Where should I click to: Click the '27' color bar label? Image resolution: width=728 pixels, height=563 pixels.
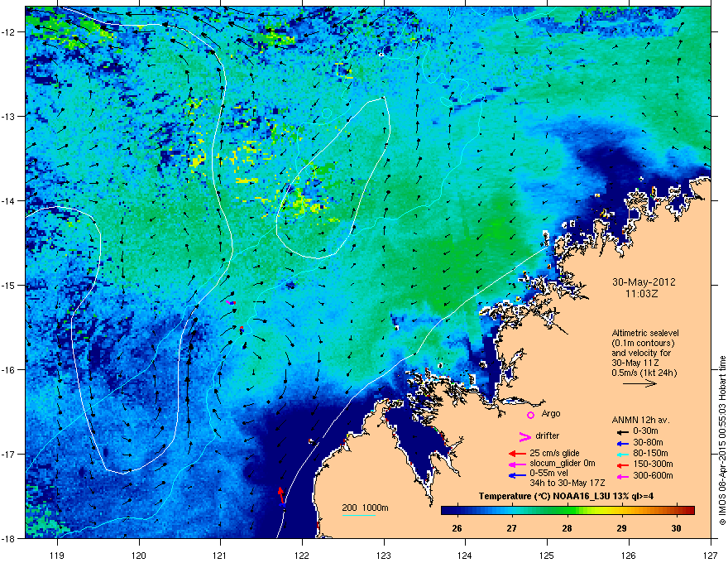click(511, 528)
